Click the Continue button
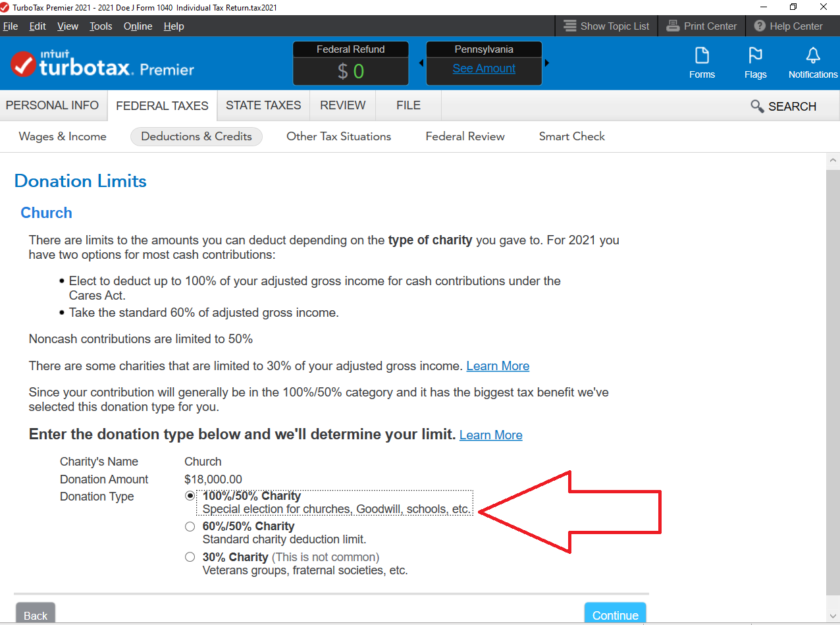Viewport: 840px width, 625px height. tap(616, 614)
